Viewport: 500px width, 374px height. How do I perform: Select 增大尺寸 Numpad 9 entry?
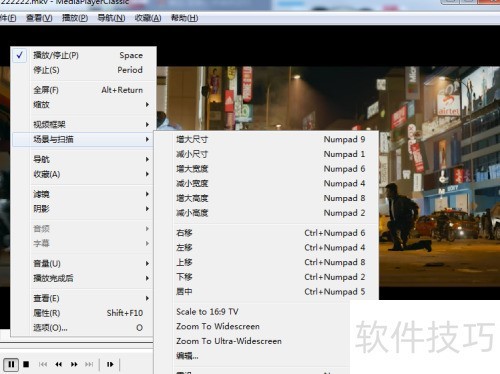tap(266, 139)
